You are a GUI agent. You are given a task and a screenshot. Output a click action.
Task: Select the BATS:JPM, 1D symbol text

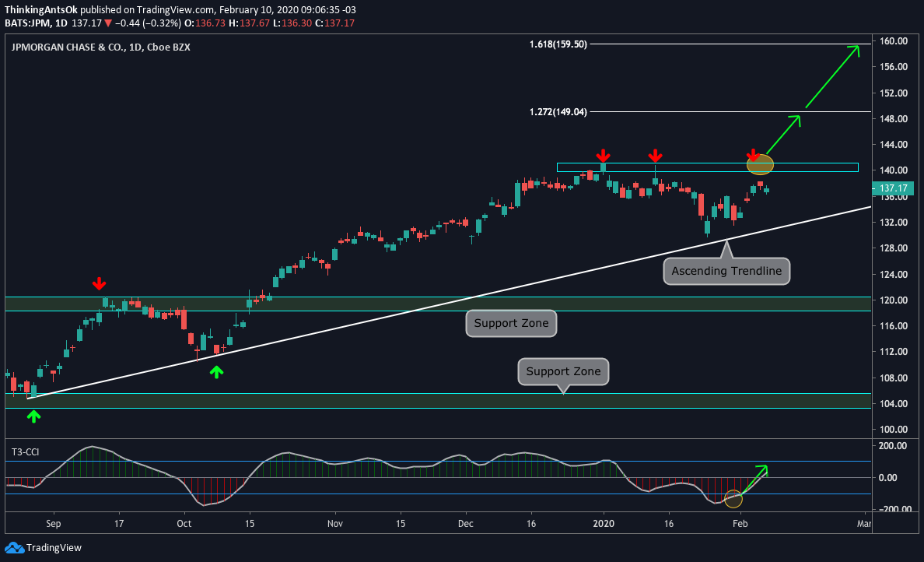coord(36,23)
